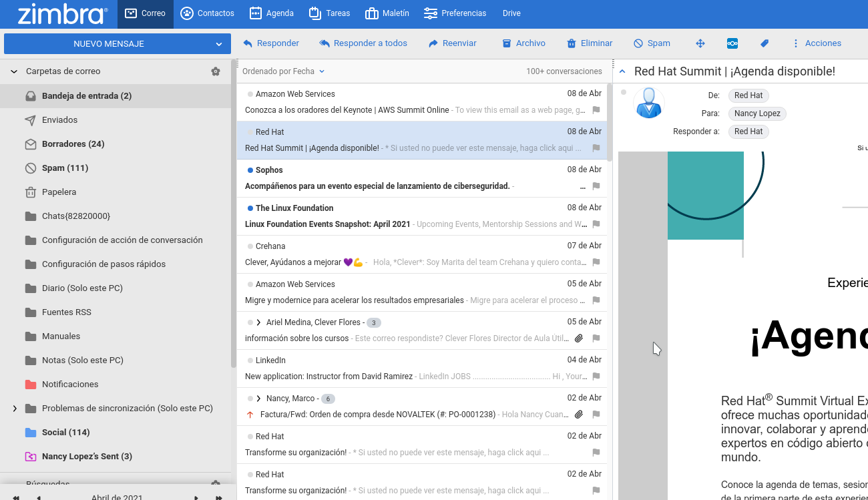Toggle the read dot on the Red Hat Summit message
Viewport: 868px width, 500px height.
coord(250,132)
